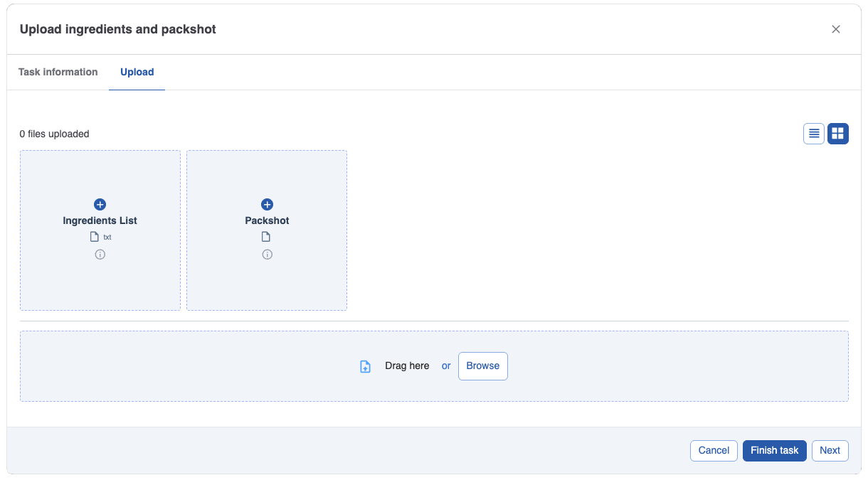Toggle the list view display
Viewport: 868px width, 480px height.
tap(813, 134)
